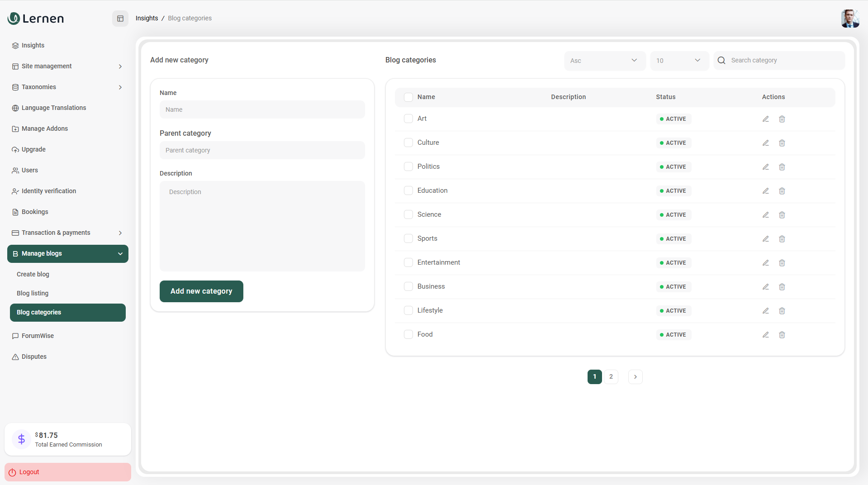Check the select-all checkbox in table header
This screenshot has width=868, height=485.
(408, 97)
